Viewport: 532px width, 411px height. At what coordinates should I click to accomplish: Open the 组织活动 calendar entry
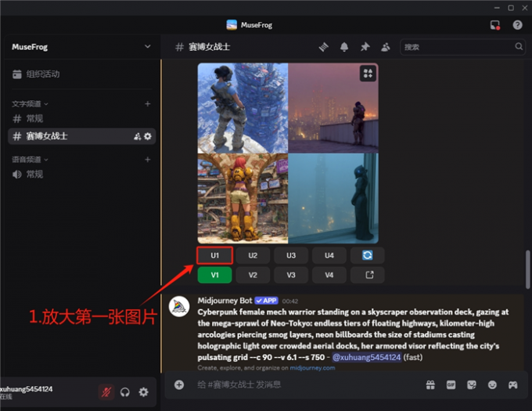click(x=36, y=74)
